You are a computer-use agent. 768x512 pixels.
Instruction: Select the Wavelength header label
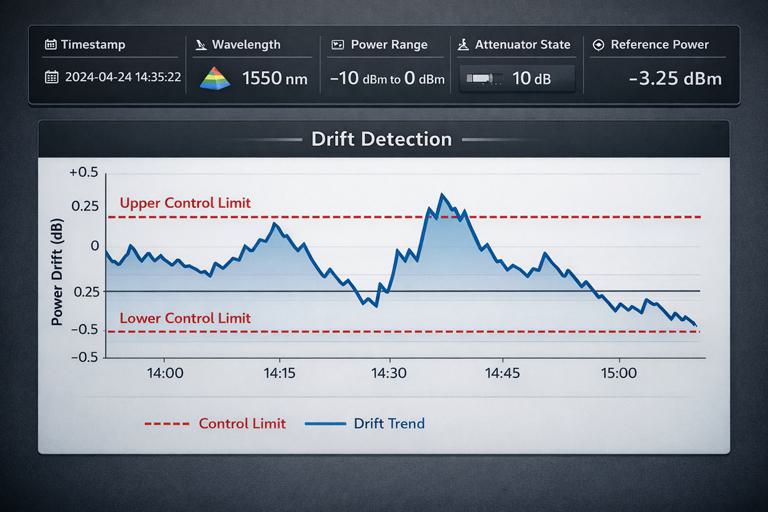(246, 45)
